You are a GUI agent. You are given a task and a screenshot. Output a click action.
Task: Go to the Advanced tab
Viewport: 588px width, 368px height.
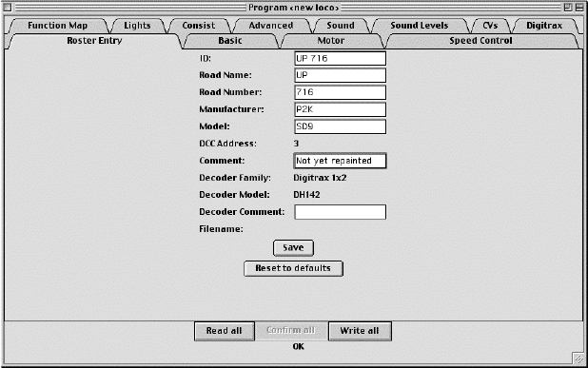click(x=271, y=26)
